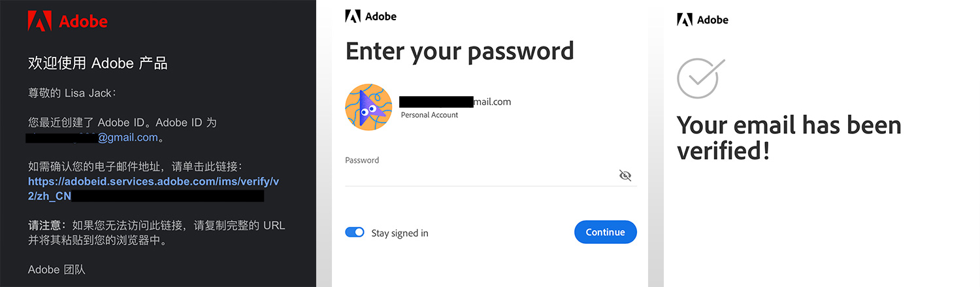Click the black Adobe logo above Enter your password
The width and height of the screenshot is (980, 287).
[x=353, y=16]
